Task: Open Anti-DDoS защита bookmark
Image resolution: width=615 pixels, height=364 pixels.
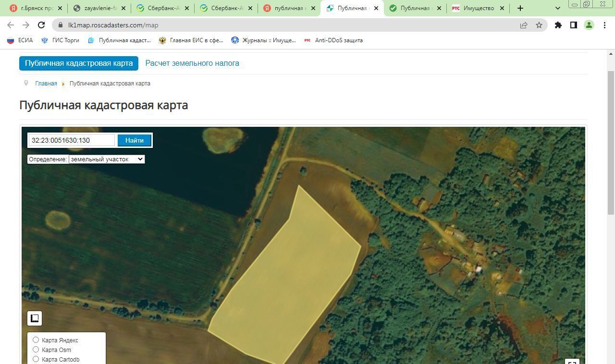Action: pos(333,40)
